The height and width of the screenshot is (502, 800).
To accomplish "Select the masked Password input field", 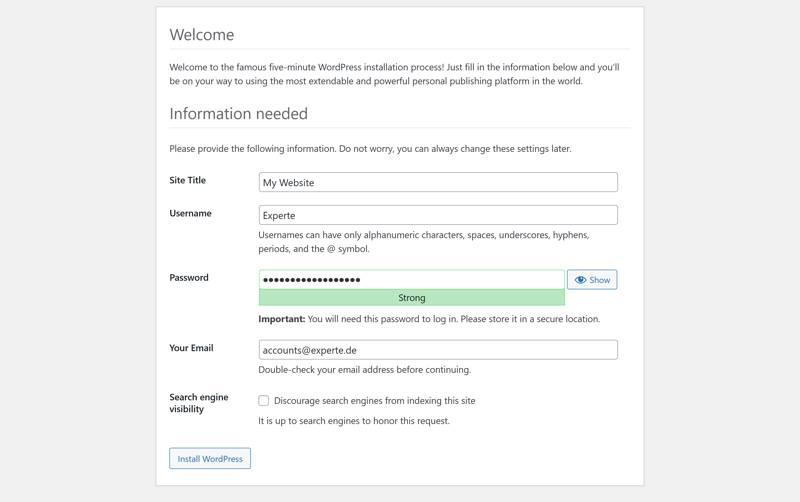I will coord(411,280).
